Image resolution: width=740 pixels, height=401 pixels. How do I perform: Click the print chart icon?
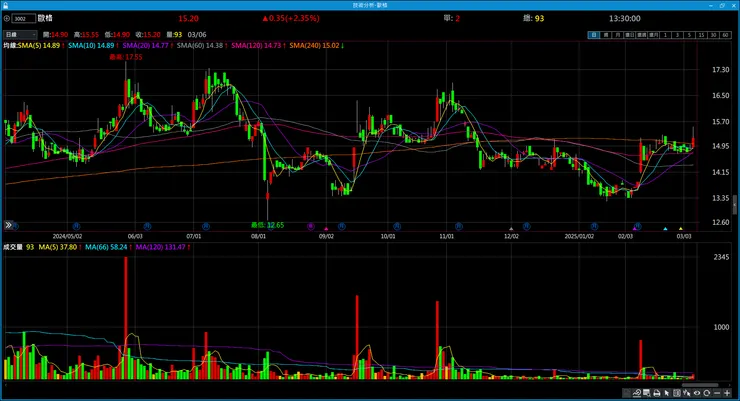point(656,393)
